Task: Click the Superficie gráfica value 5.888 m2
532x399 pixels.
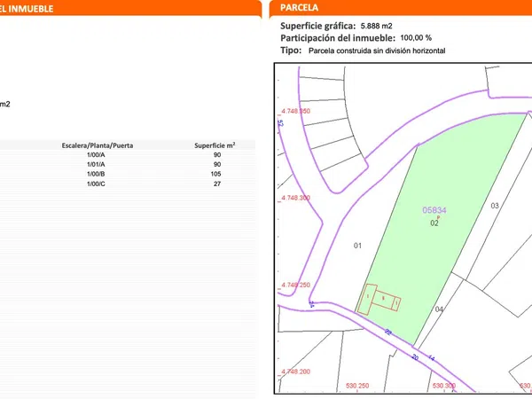Action: point(372,26)
